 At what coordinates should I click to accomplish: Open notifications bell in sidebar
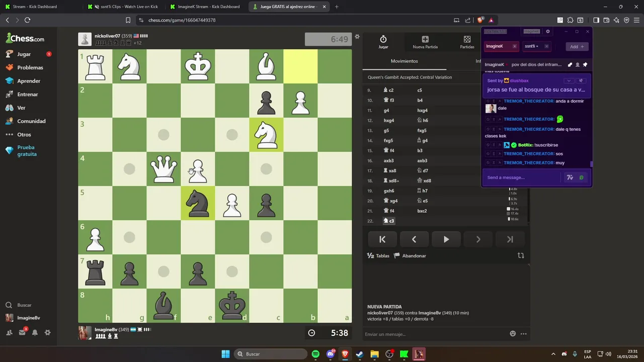(x=35, y=332)
